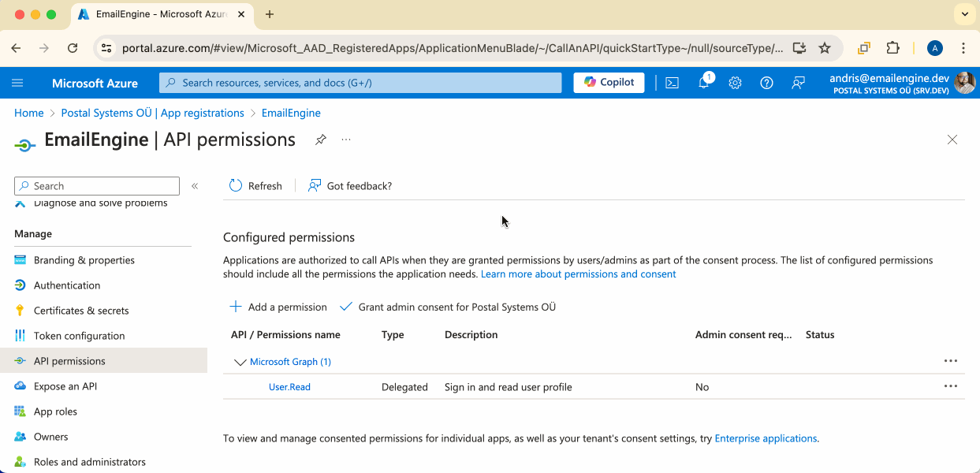Launch Cloud Shell from the top bar

point(672,83)
